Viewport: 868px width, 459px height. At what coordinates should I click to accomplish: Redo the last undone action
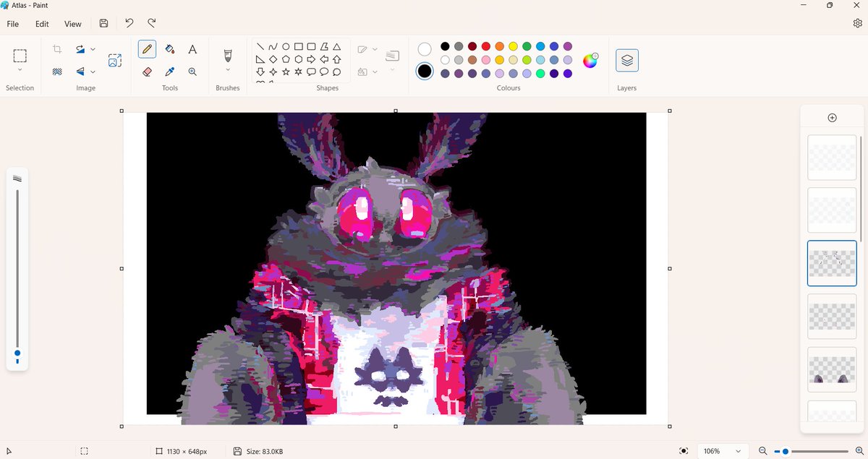pyautogui.click(x=152, y=24)
